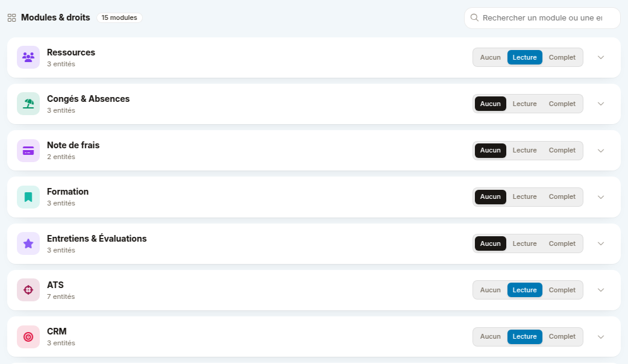Viewport: 628px width, 364px height.
Task: Set Ressources permission to Aucun
Action: point(490,57)
